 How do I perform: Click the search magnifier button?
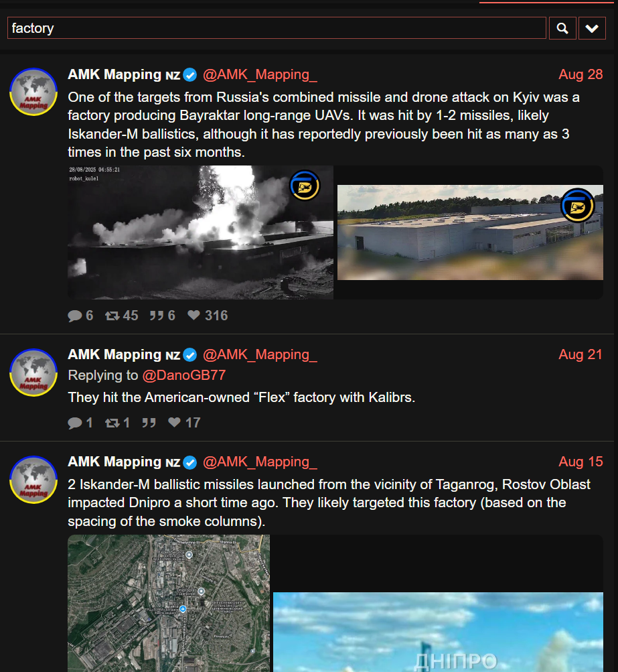(x=562, y=28)
